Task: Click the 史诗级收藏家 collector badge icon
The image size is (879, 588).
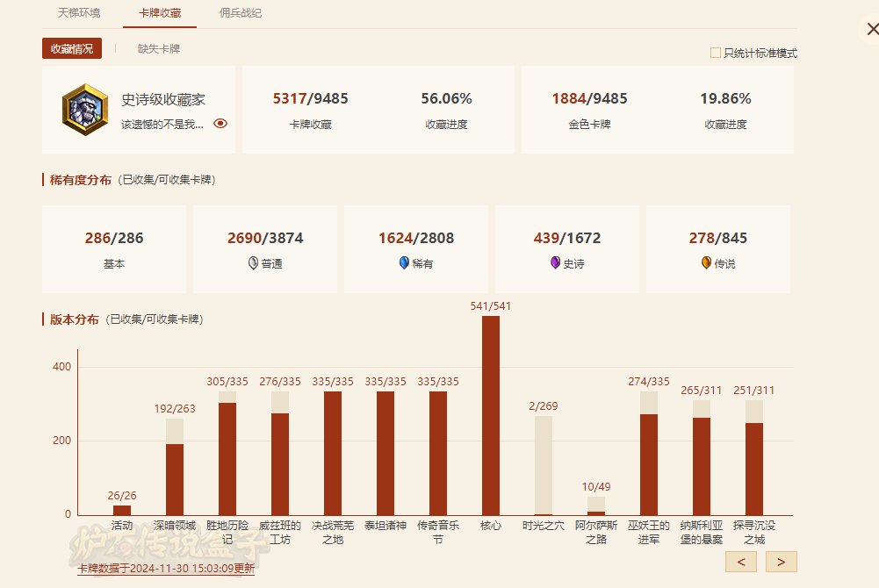Action: tap(85, 110)
